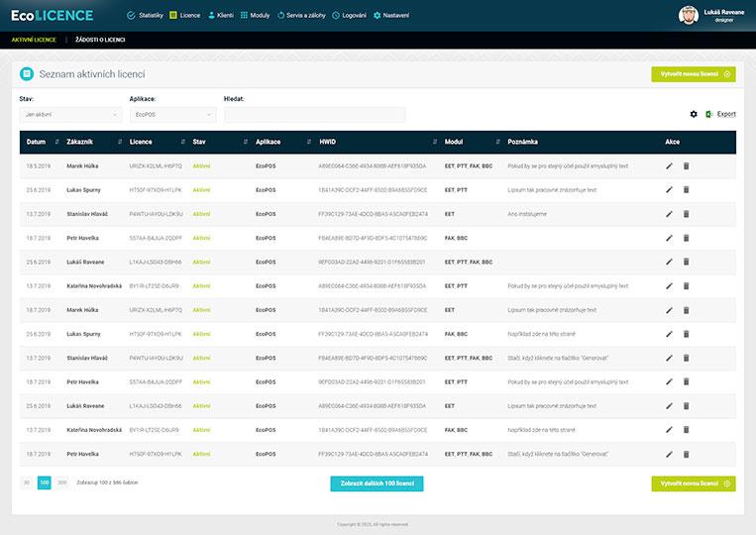Click the table settings gear icon
The image size is (756, 535).
click(x=694, y=115)
